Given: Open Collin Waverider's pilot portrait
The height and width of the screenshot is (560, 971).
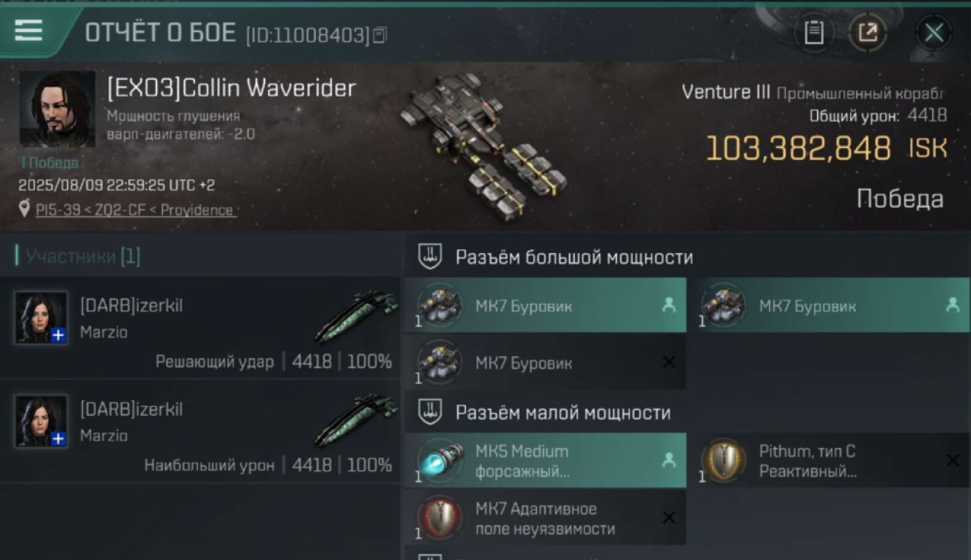Looking at the screenshot, I should pos(57,109).
